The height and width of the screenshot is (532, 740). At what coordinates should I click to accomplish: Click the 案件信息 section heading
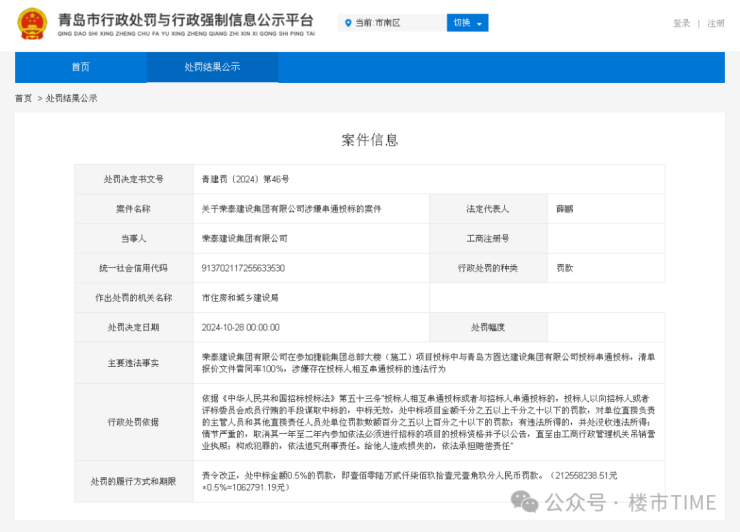[370, 140]
